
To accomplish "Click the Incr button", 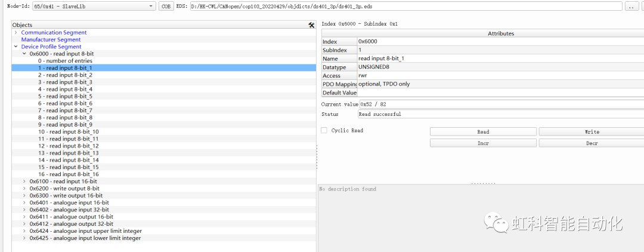I will click(483, 143).
